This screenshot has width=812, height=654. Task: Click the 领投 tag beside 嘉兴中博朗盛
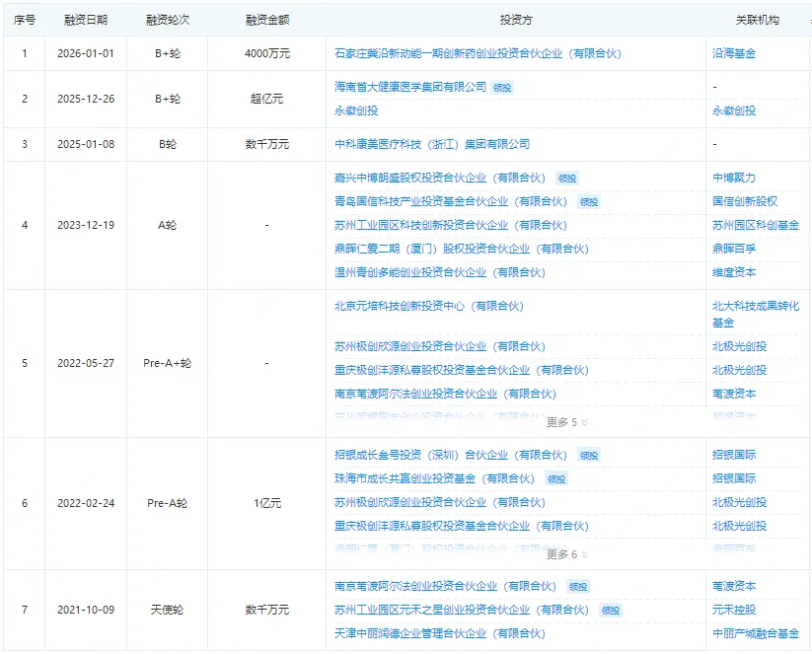567,179
